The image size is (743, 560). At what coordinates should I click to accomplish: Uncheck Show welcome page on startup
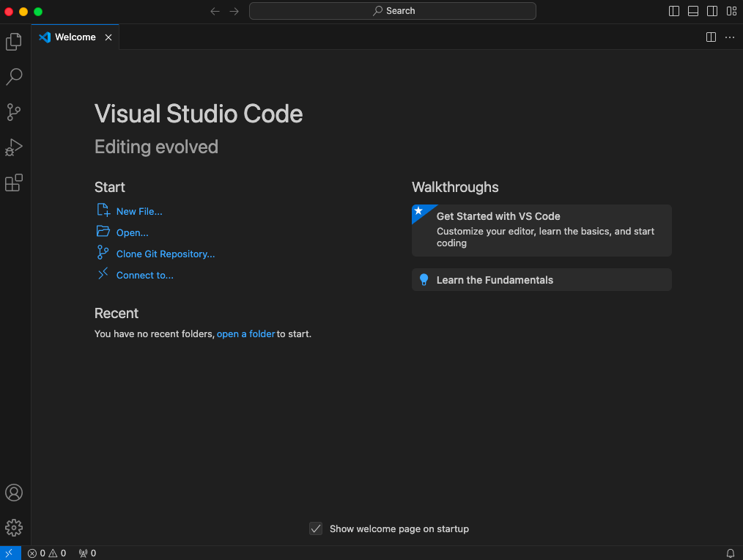[316, 528]
